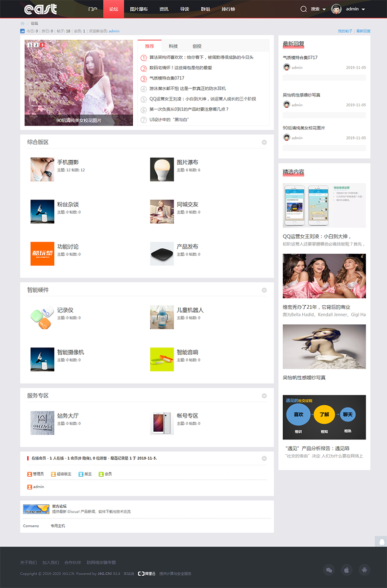Viewport: 387px width, 588px height.
Task: Click welcome new member admin link
Action: pyautogui.click(x=114, y=31)
